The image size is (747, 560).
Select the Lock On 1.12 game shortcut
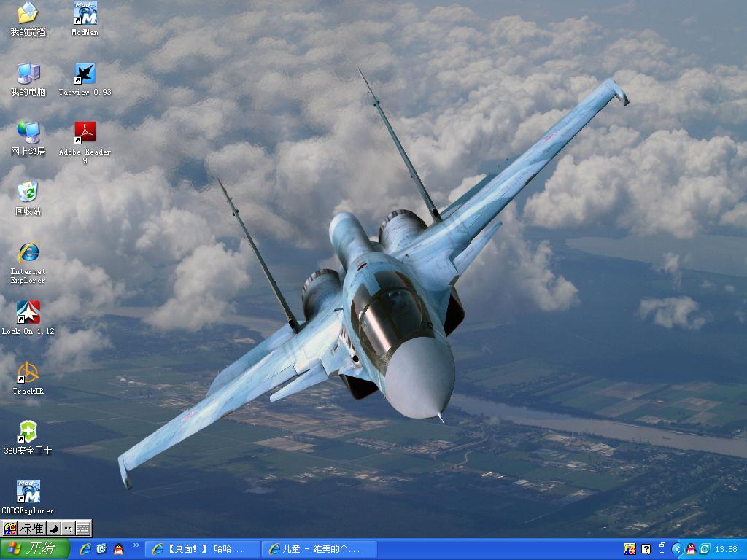tap(28, 318)
